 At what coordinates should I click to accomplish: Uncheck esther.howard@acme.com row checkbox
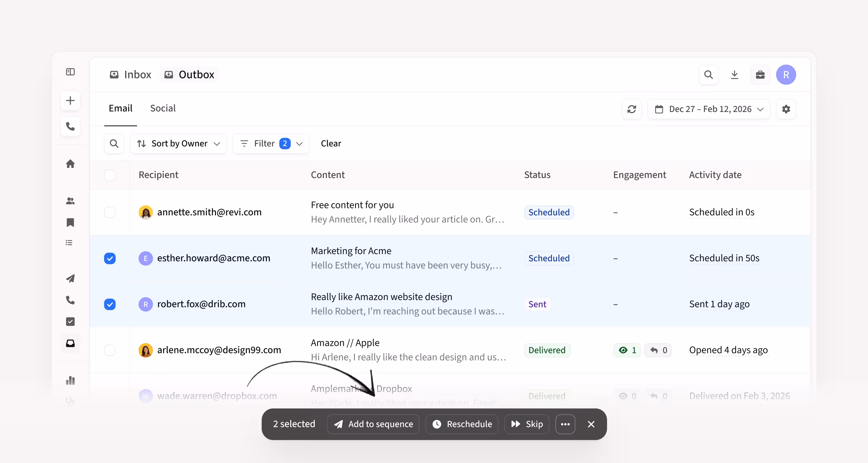[x=110, y=258]
